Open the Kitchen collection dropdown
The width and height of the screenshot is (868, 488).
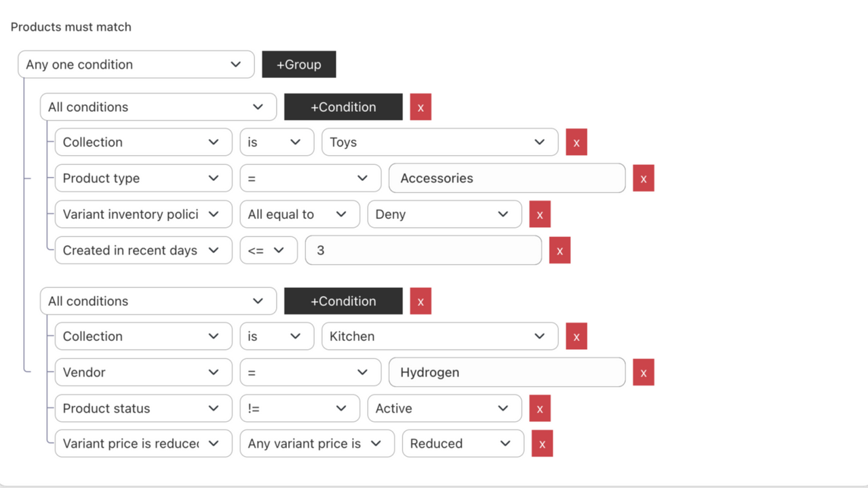[439, 335]
